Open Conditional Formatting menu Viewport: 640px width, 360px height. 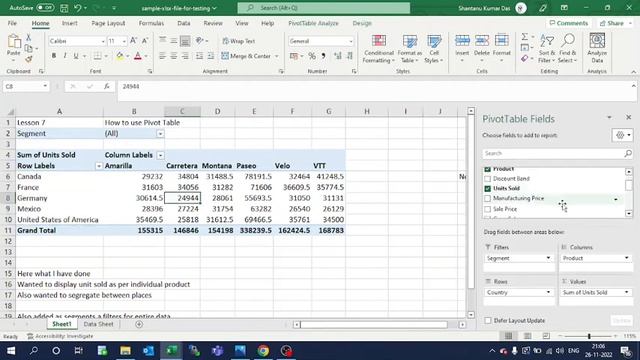pyautogui.click(x=379, y=49)
